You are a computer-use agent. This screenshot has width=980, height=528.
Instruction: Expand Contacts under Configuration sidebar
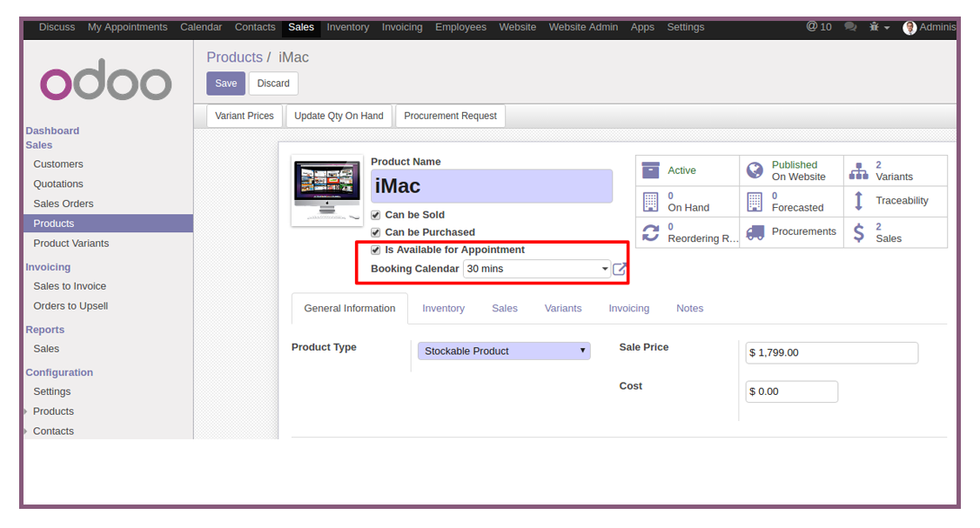tap(53, 431)
